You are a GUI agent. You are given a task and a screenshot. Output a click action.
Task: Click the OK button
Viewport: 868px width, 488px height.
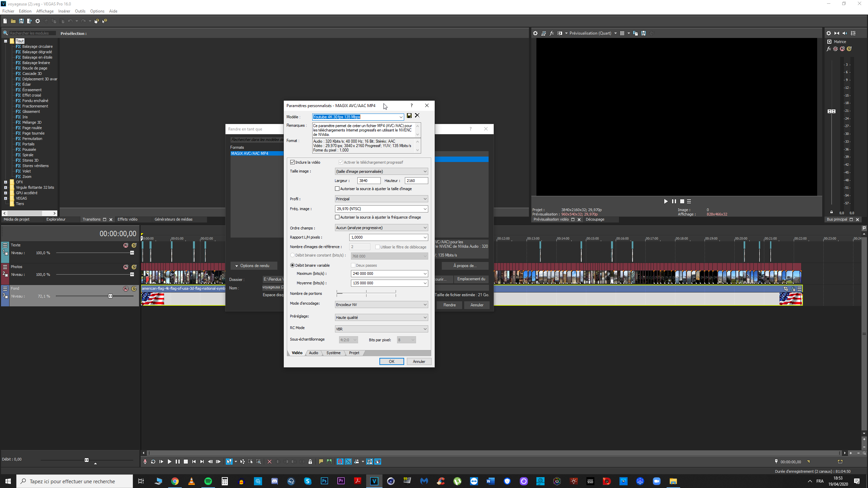click(x=392, y=362)
